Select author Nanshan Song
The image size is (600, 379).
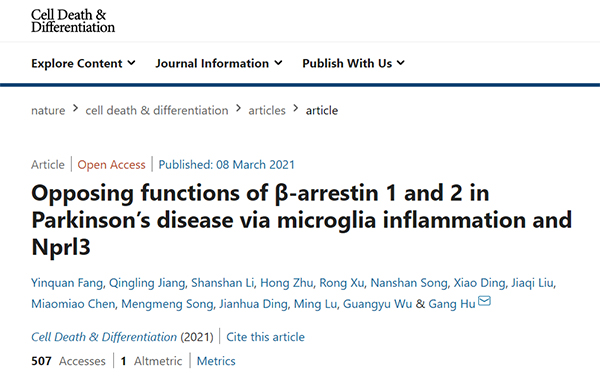pos(409,283)
